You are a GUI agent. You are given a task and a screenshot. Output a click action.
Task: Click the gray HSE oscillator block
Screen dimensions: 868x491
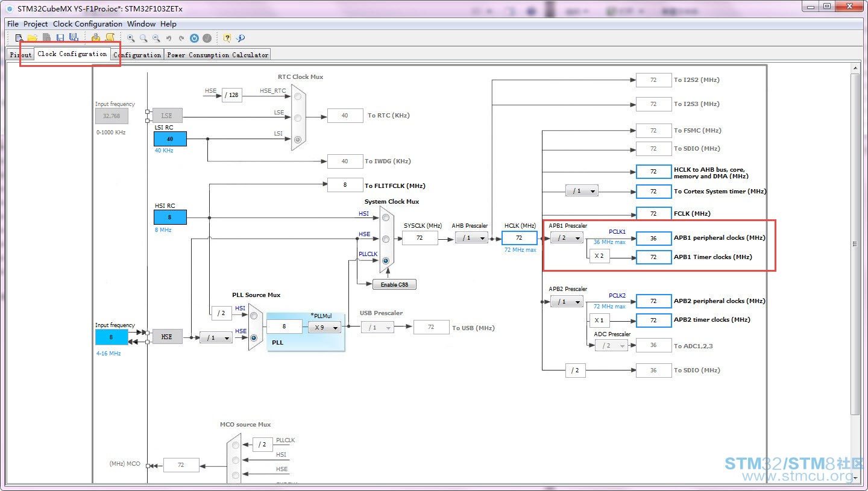(x=167, y=337)
